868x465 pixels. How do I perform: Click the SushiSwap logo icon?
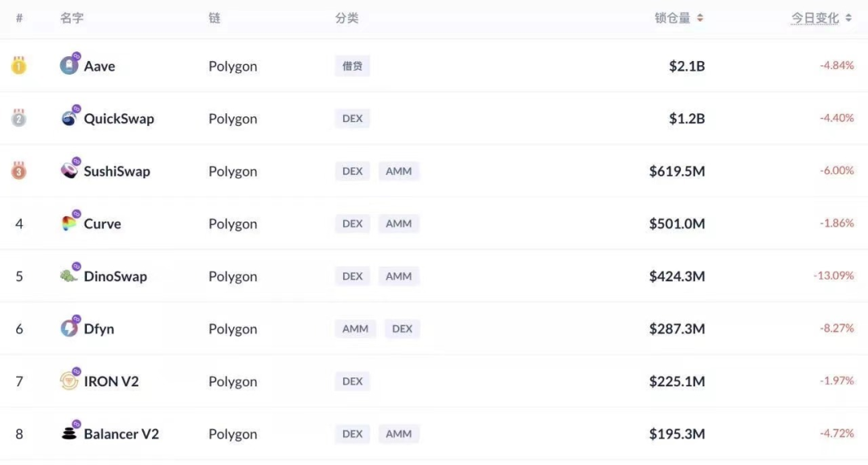pyautogui.click(x=68, y=170)
